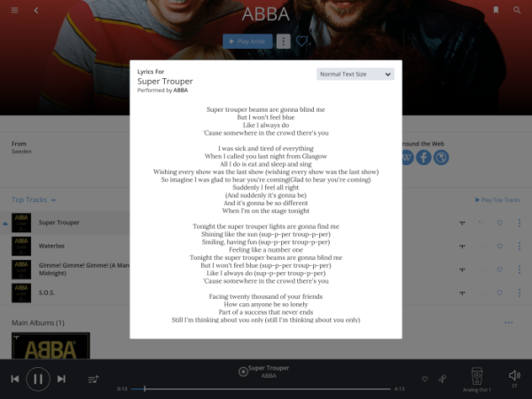Viewport: 532px width, 399px height.
Task: Open Main Albums more options dots
Action: 509,323
